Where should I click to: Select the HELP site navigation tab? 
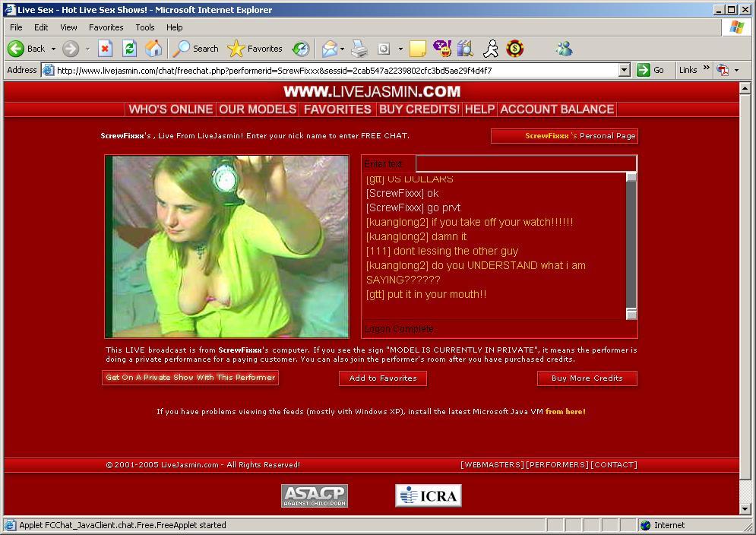point(479,109)
